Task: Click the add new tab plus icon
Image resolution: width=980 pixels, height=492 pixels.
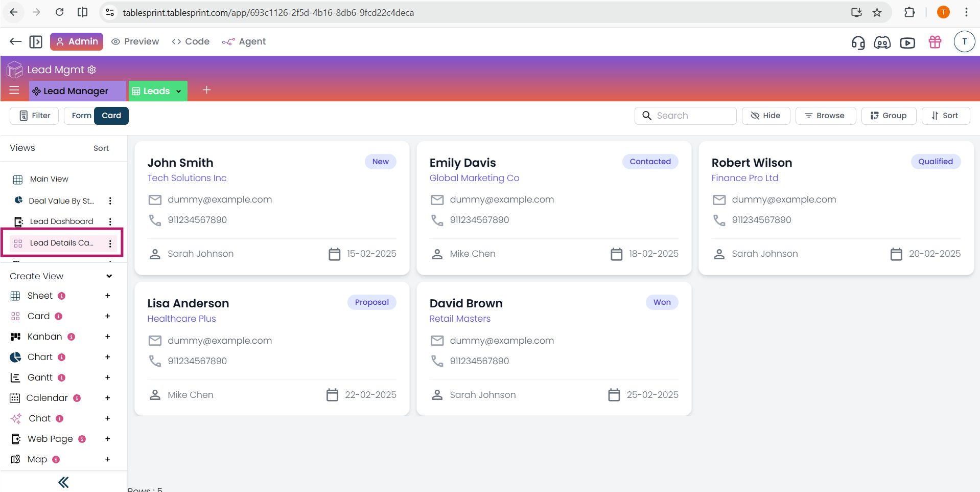Action: pyautogui.click(x=206, y=90)
